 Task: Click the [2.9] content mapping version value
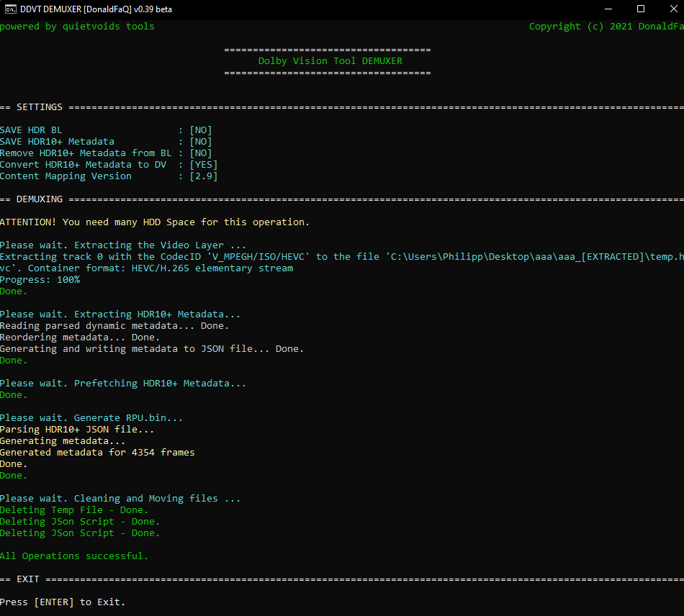204,176
